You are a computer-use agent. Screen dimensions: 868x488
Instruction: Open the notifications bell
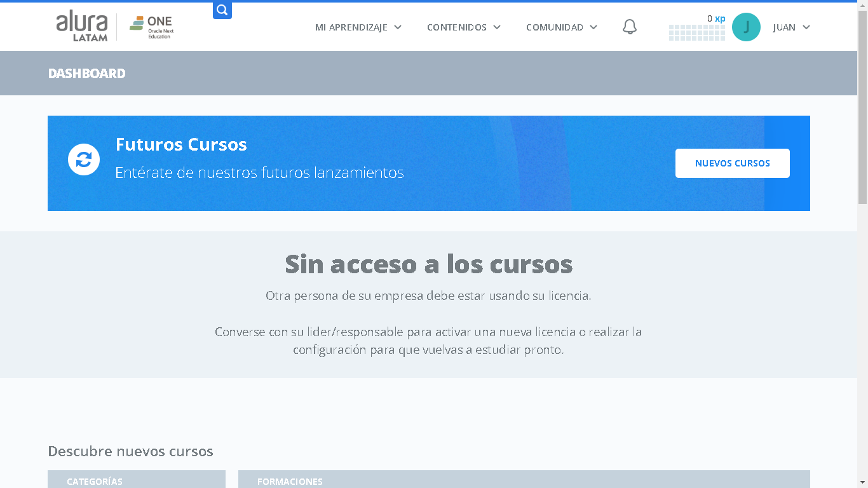(630, 27)
